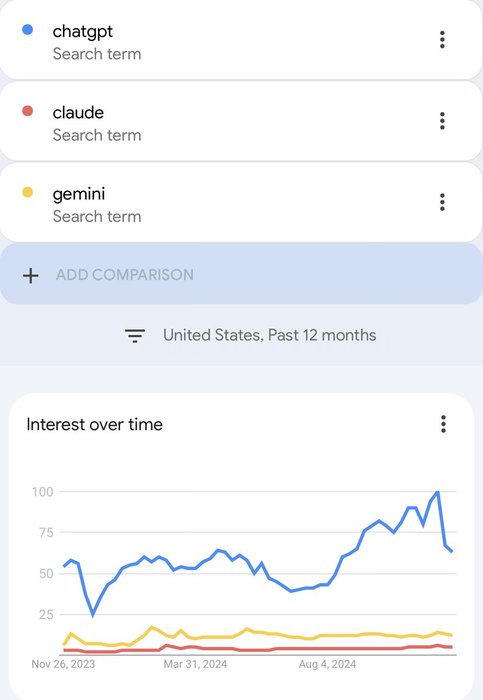Click the blue dot beside chatgpt
Viewport: 483px width, 700px height.
[x=27, y=29]
